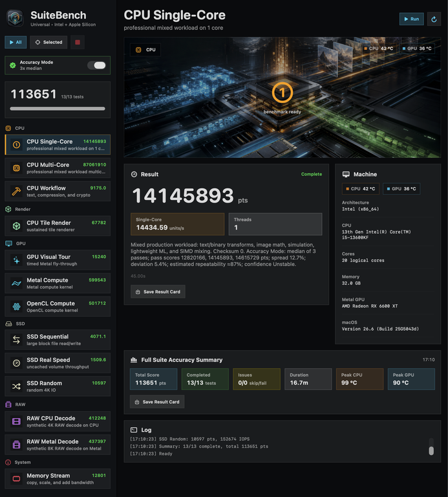The width and height of the screenshot is (448, 497).
Task: Click the Log panel terminal icon
Action: pos(134,430)
